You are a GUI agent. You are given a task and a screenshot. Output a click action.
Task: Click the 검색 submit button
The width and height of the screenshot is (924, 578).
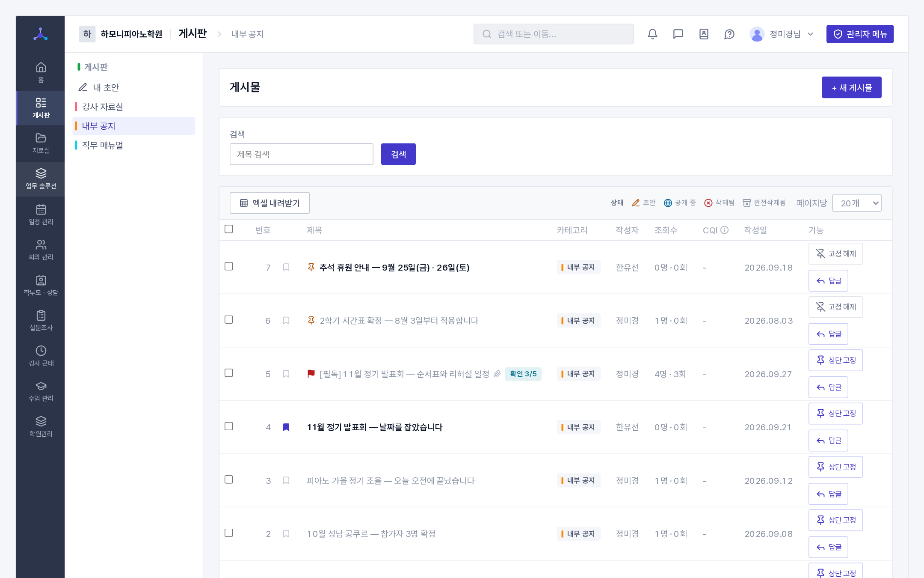pyautogui.click(x=398, y=154)
